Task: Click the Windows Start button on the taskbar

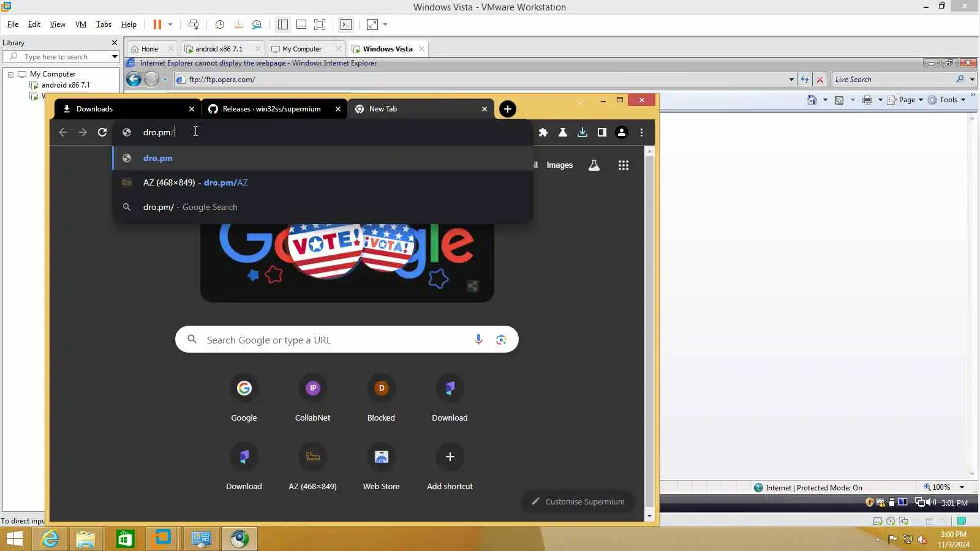Action: coord(15,539)
